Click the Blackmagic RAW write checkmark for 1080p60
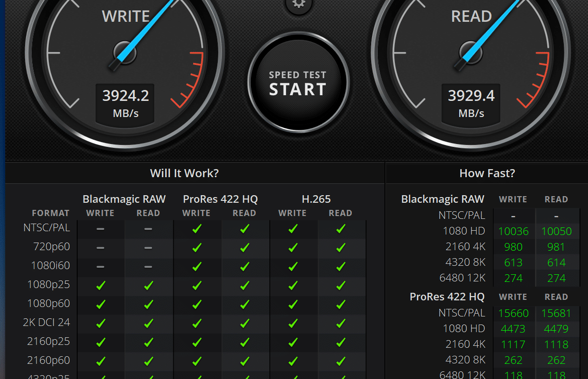The width and height of the screenshot is (588, 379). (100, 304)
